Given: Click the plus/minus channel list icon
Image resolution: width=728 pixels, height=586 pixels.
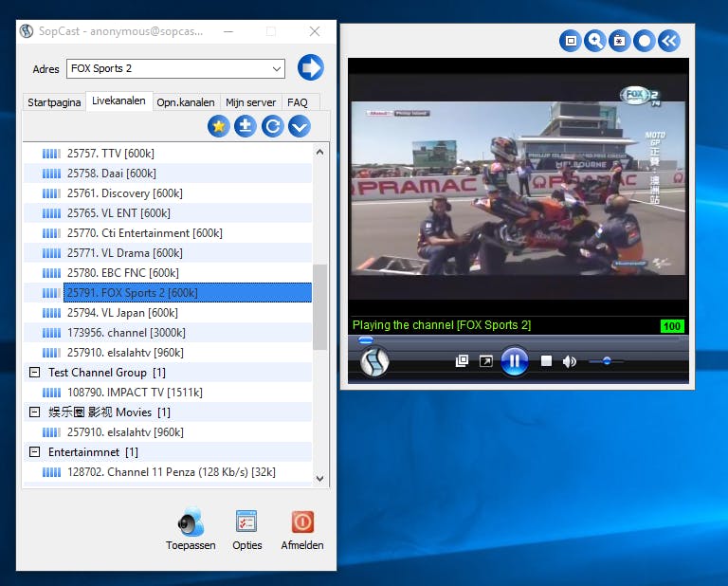Looking at the screenshot, I should point(246,126).
